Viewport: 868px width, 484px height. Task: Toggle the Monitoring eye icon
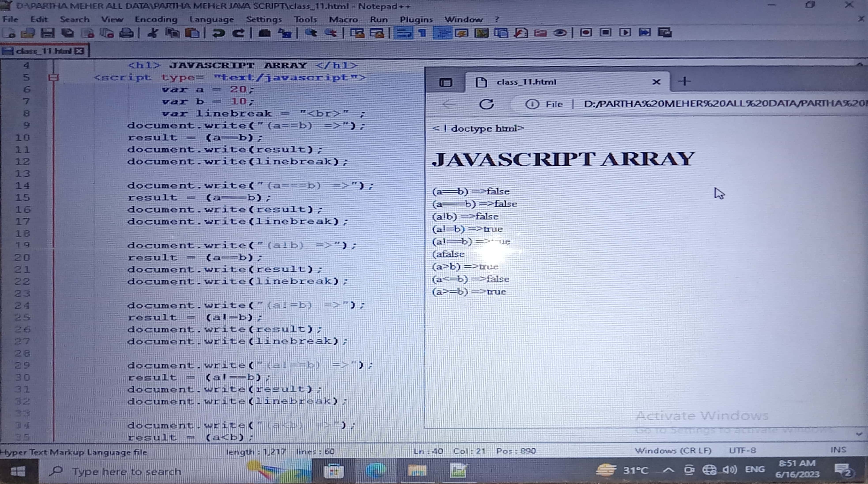[x=560, y=33]
